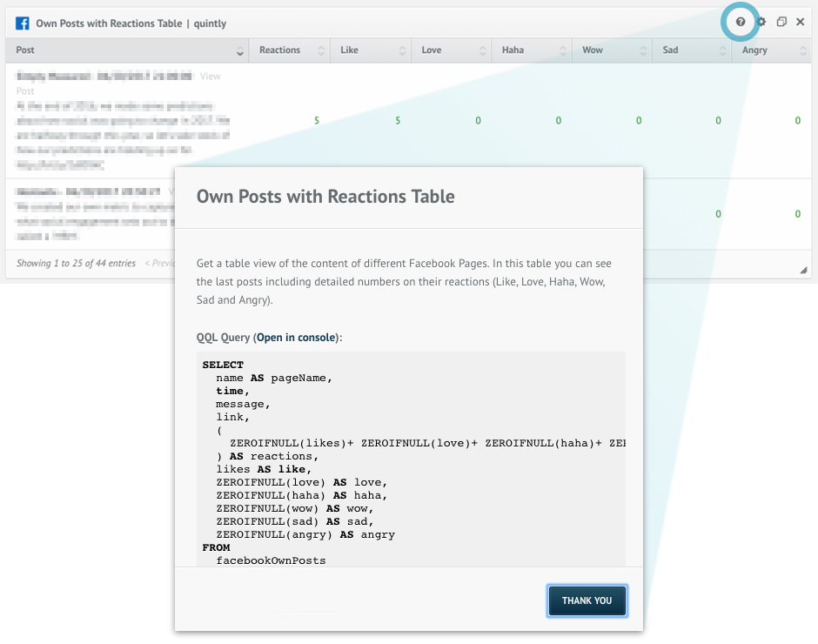
Task: Sort table by Angry column
Action: click(x=772, y=50)
